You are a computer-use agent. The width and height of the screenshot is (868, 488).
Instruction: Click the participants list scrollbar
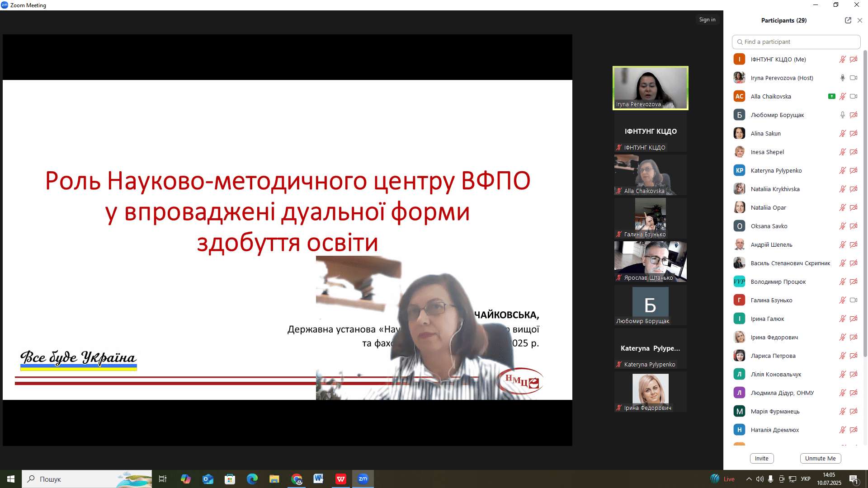tap(865, 203)
